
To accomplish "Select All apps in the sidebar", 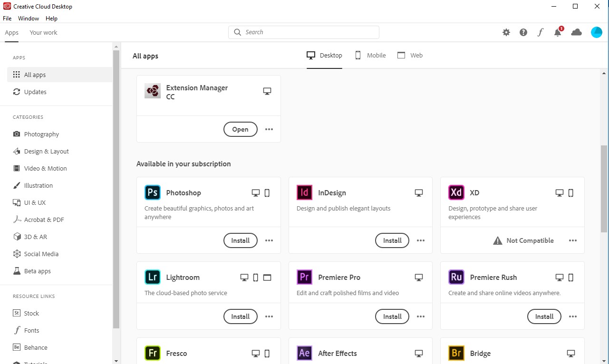I will coord(60,75).
